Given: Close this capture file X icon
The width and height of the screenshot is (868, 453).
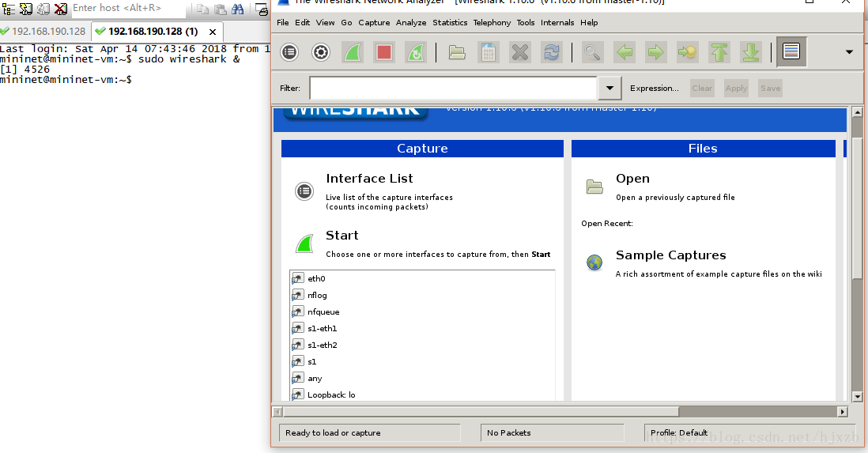Looking at the screenshot, I should click(x=520, y=53).
